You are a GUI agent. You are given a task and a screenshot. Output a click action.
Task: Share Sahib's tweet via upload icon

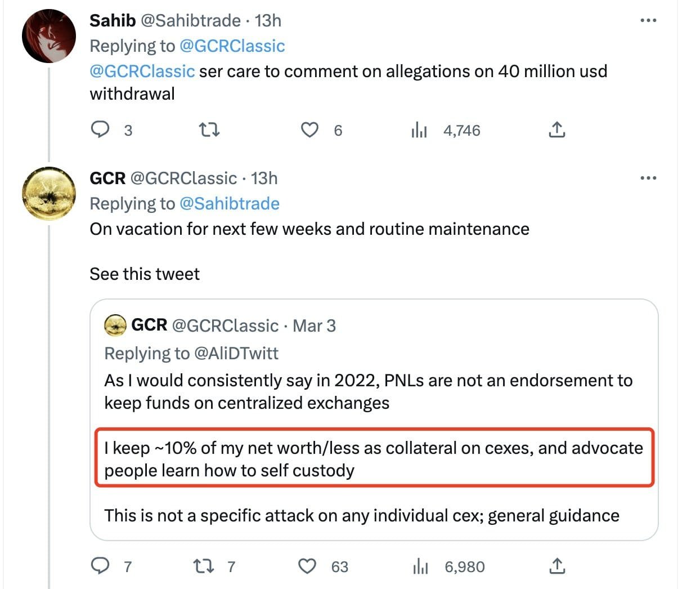(x=556, y=130)
